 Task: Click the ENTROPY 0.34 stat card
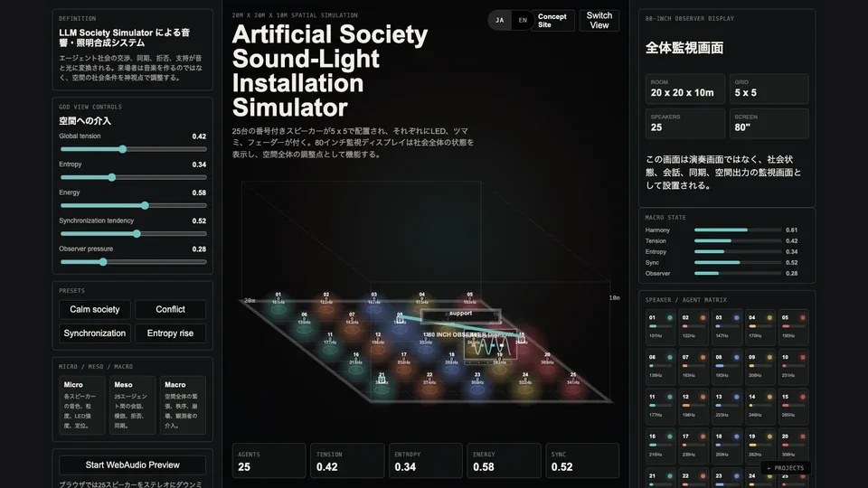pos(426,460)
